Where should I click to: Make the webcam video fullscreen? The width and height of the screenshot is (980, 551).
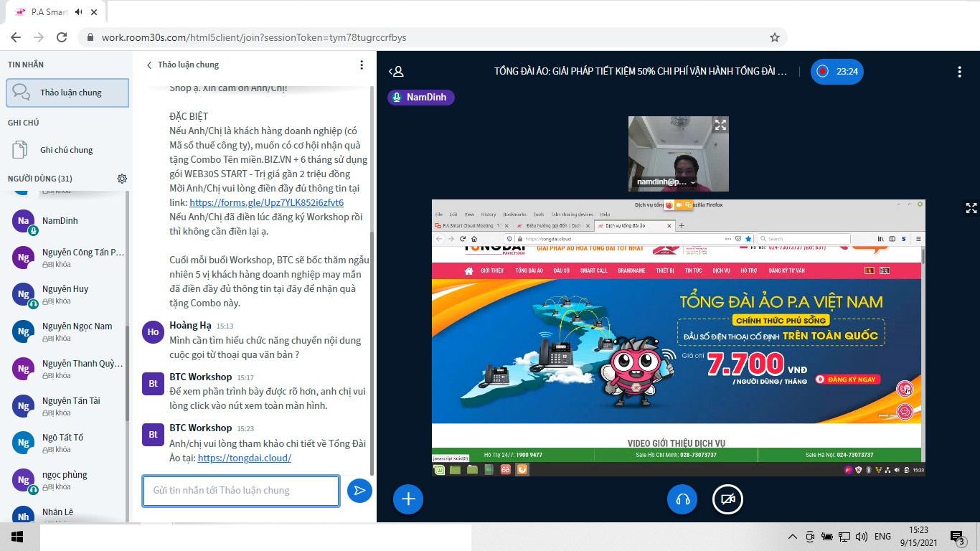click(x=720, y=125)
